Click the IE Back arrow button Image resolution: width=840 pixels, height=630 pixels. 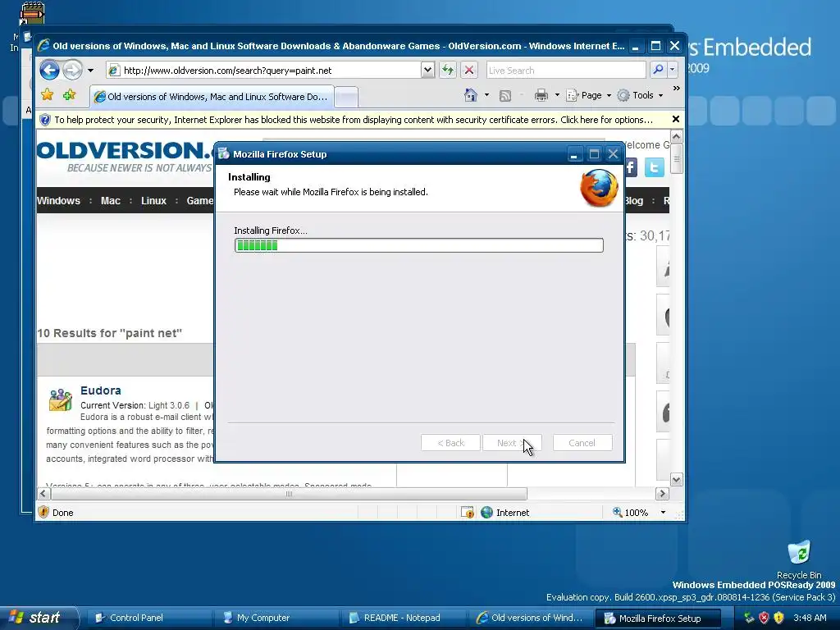coord(49,71)
